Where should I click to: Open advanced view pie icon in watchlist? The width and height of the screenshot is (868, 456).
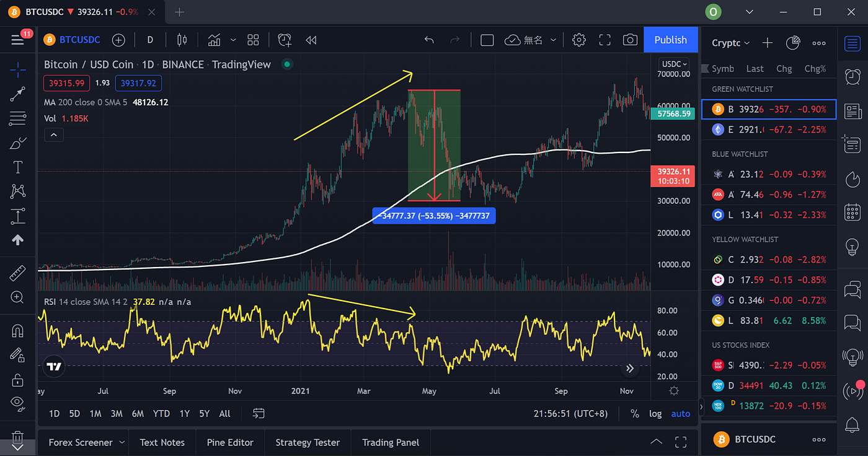pyautogui.click(x=793, y=43)
